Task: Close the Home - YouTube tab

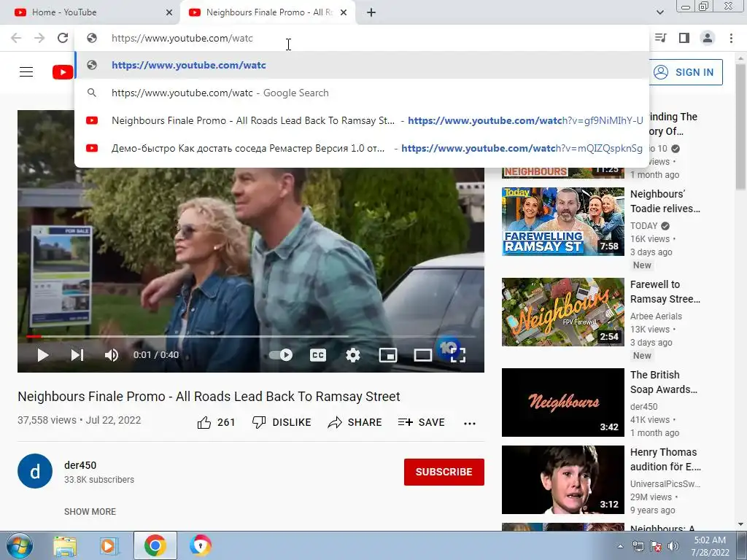Action: tap(169, 12)
